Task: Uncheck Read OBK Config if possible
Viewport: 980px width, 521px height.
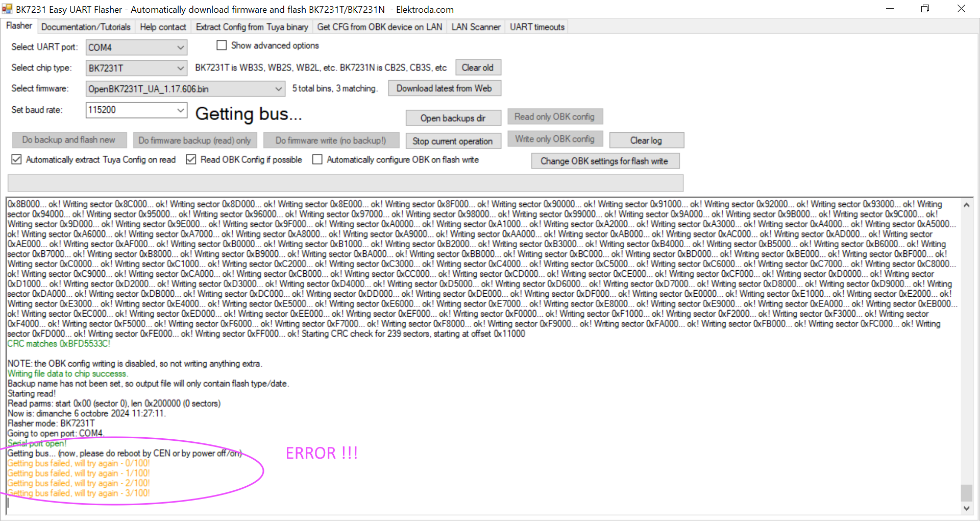Action: click(x=191, y=159)
